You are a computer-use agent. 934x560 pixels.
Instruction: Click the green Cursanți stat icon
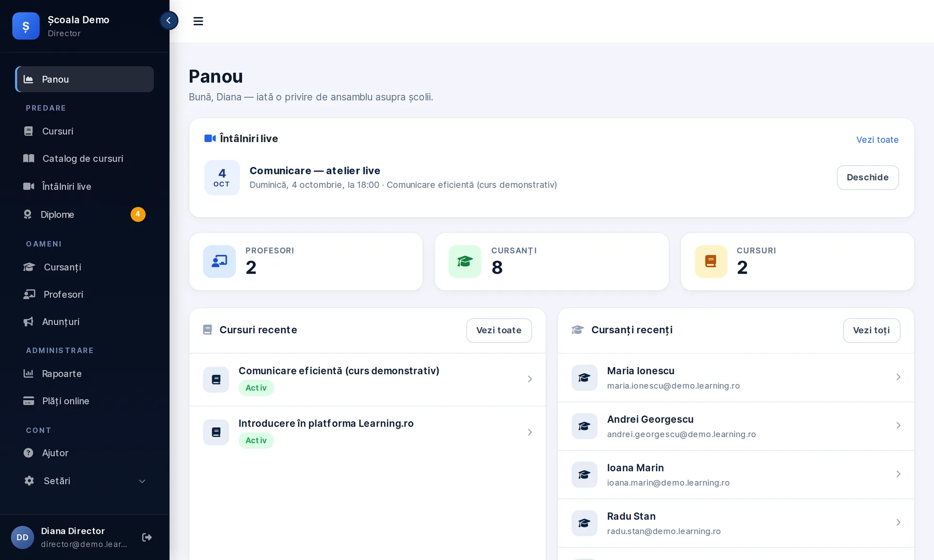(465, 261)
